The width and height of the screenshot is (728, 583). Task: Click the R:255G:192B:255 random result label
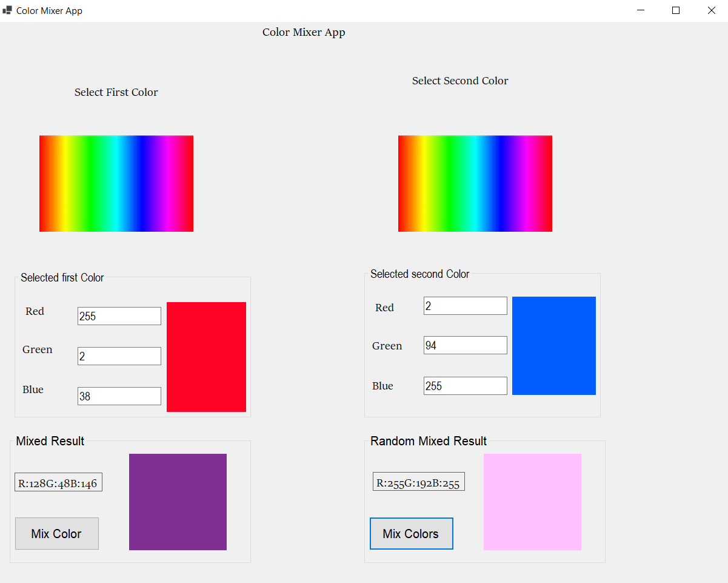[418, 481]
